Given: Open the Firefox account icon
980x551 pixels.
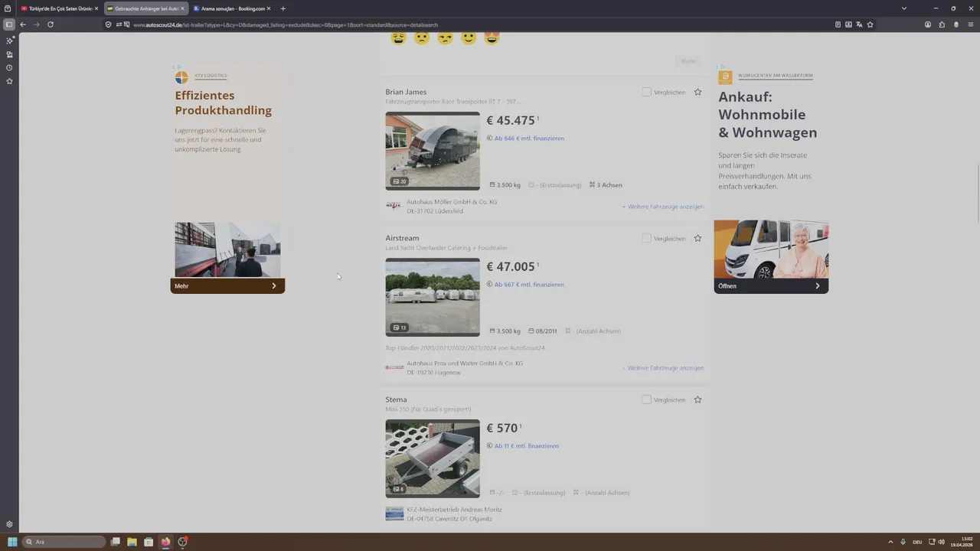Looking at the screenshot, I should click(x=928, y=24).
